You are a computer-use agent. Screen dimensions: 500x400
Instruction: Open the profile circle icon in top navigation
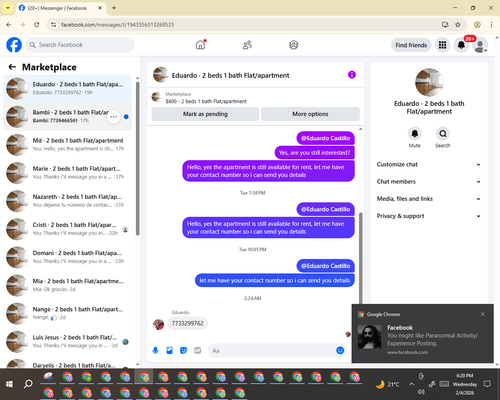point(294,45)
